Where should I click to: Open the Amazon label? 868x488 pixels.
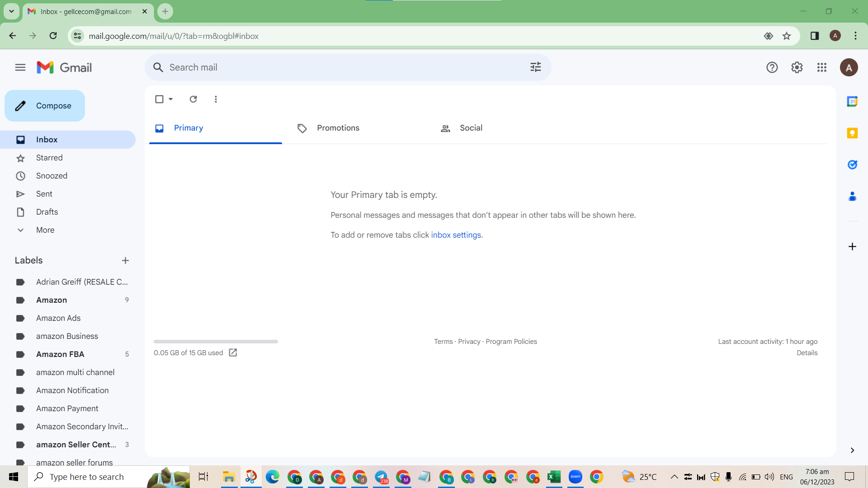(x=68, y=300)
